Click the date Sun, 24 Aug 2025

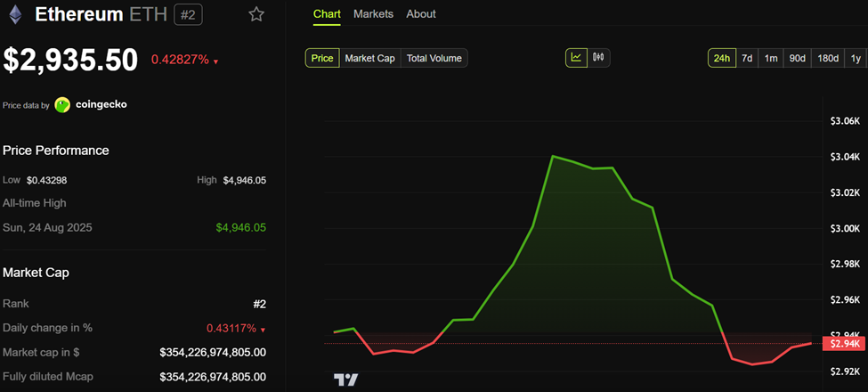tap(47, 227)
